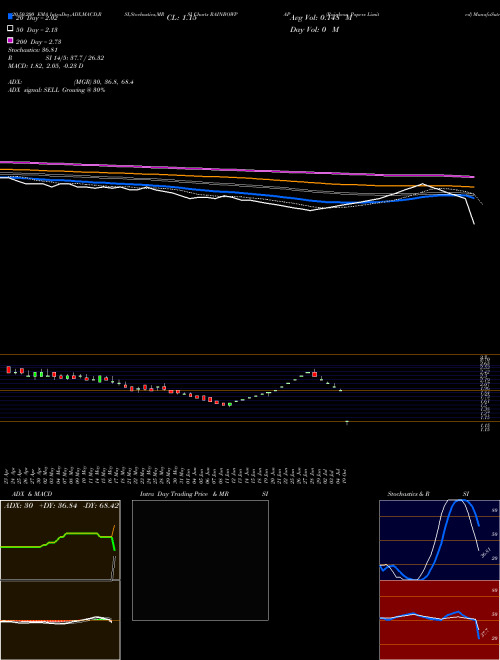Click the 'Day Vol: 0 M' label
Screen dimensions: 500x660
[314, 30]
